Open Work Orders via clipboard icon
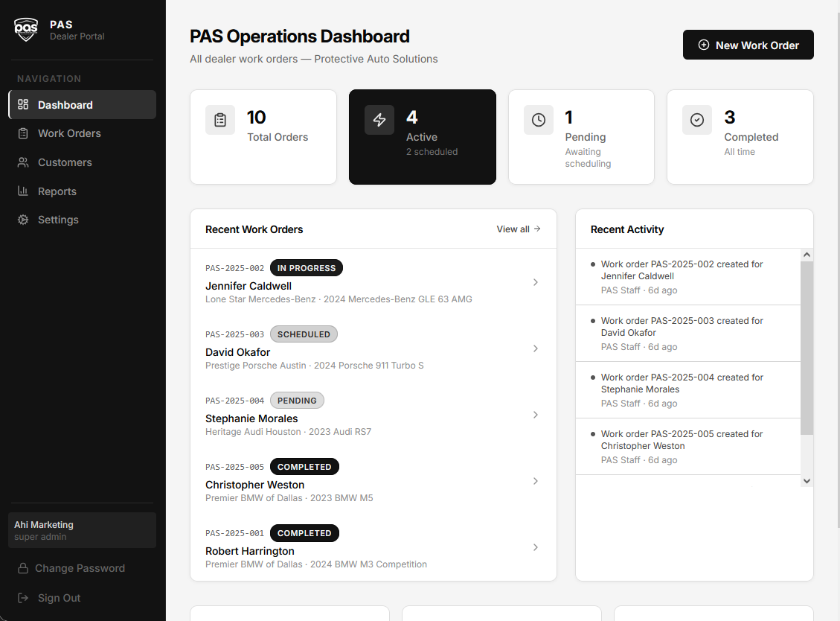The width and height of the screenshot is (840, 621). [x=22, y=133]
